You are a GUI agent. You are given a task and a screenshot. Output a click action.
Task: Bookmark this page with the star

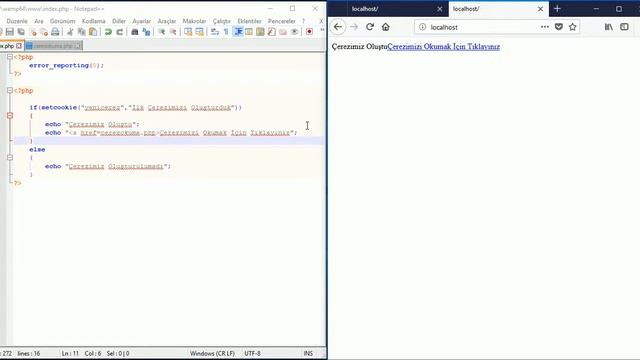(x=573, y=27)
